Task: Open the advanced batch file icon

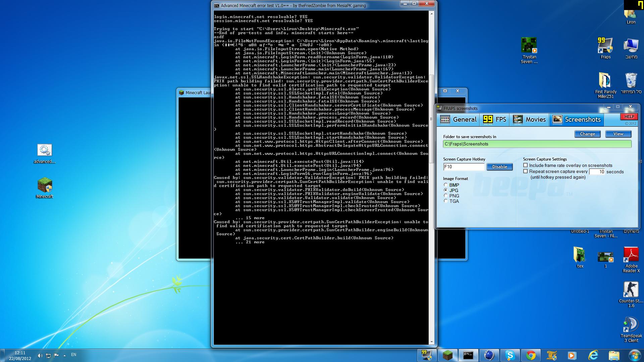Action: [45, 150]
